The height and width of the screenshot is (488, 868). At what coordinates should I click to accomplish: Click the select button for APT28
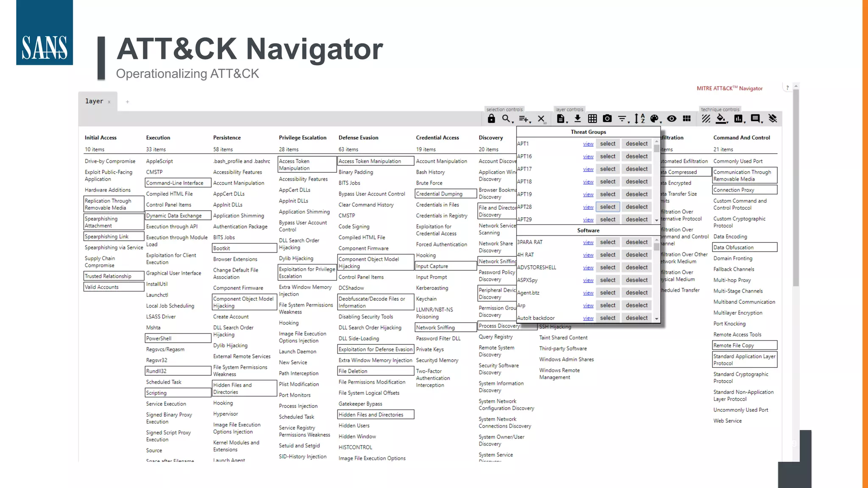click(x=607, y=207)
